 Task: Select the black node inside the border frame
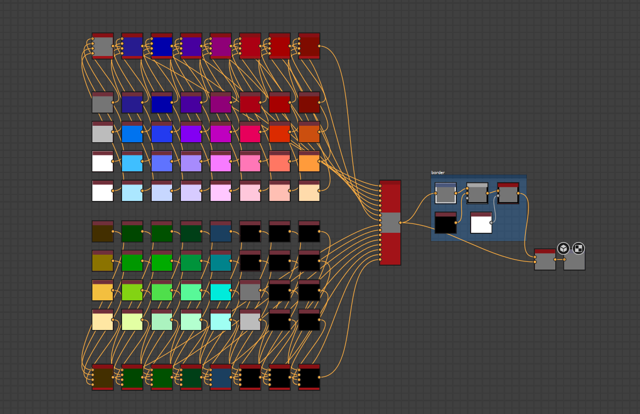coord(446,224)
